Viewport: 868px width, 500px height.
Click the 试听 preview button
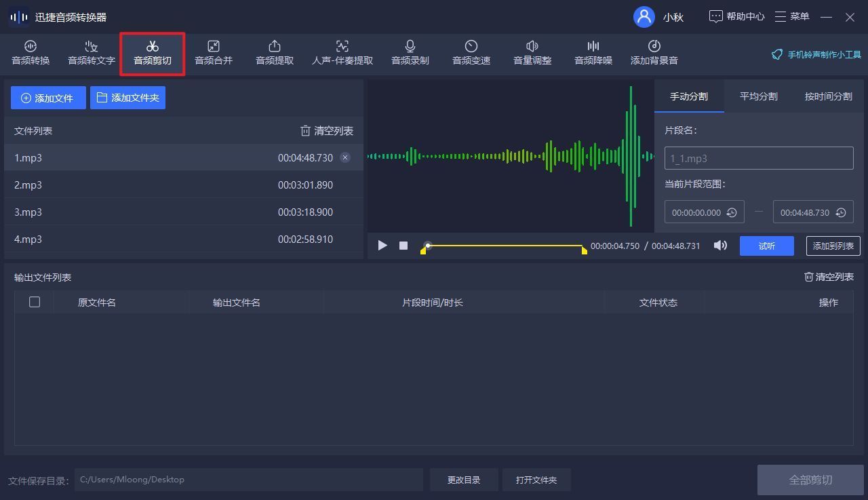coord(767,246)
